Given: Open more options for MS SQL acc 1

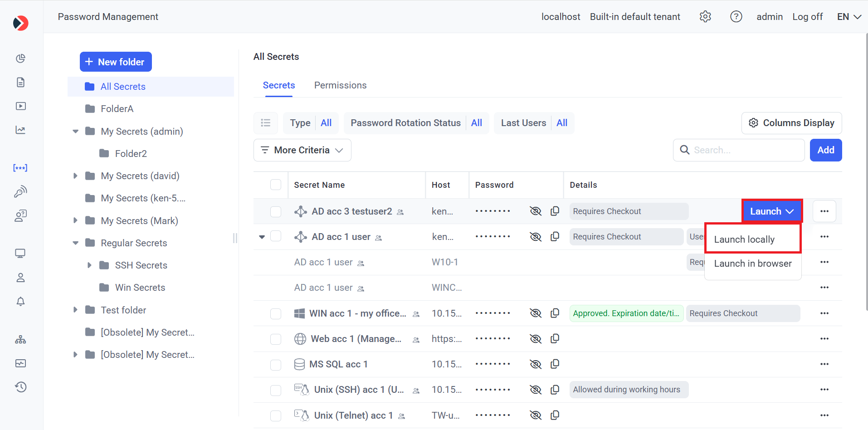Looking at the screenshot, I should pyautogui.click(x=824, y=364).
